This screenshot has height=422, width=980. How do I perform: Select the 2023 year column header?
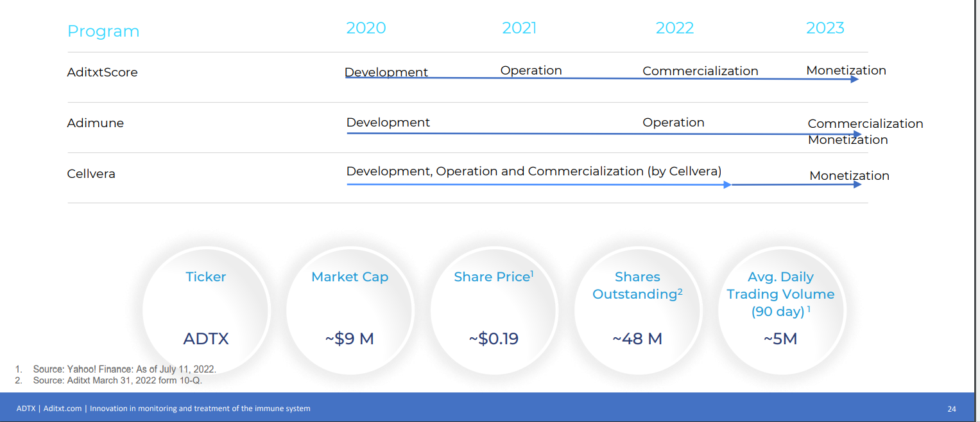click(x=825, y=28)
